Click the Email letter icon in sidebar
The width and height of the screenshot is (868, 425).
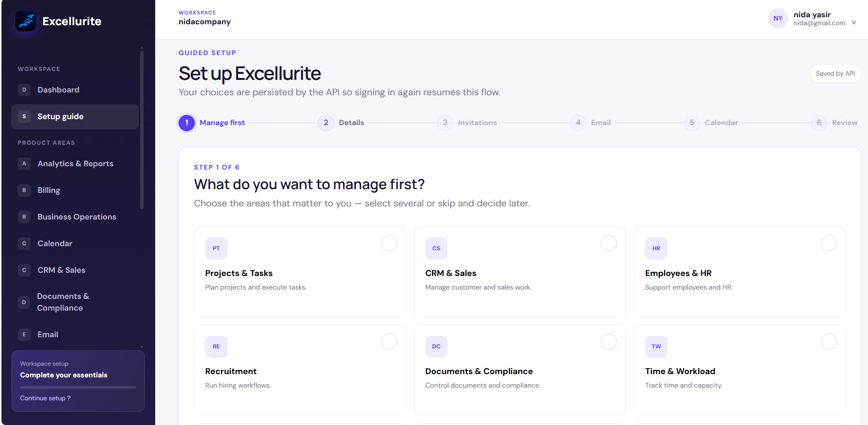pyautogui.click(x=24, y=334)
